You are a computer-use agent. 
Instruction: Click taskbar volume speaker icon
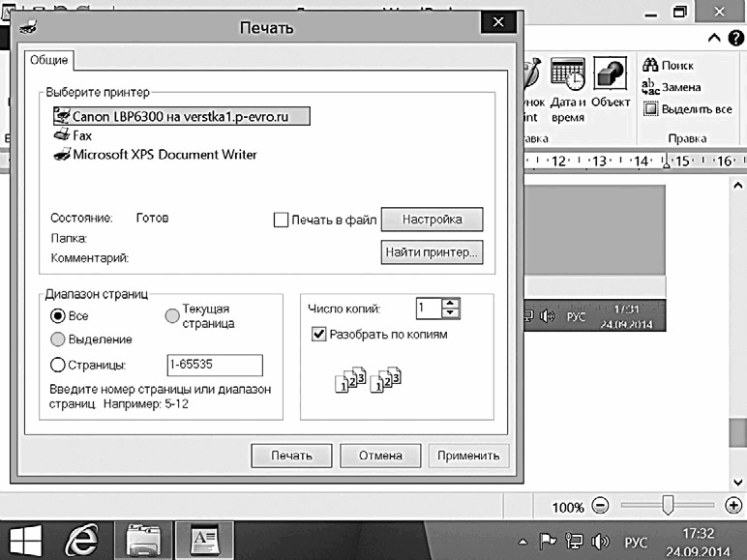(x=600, y=541)
